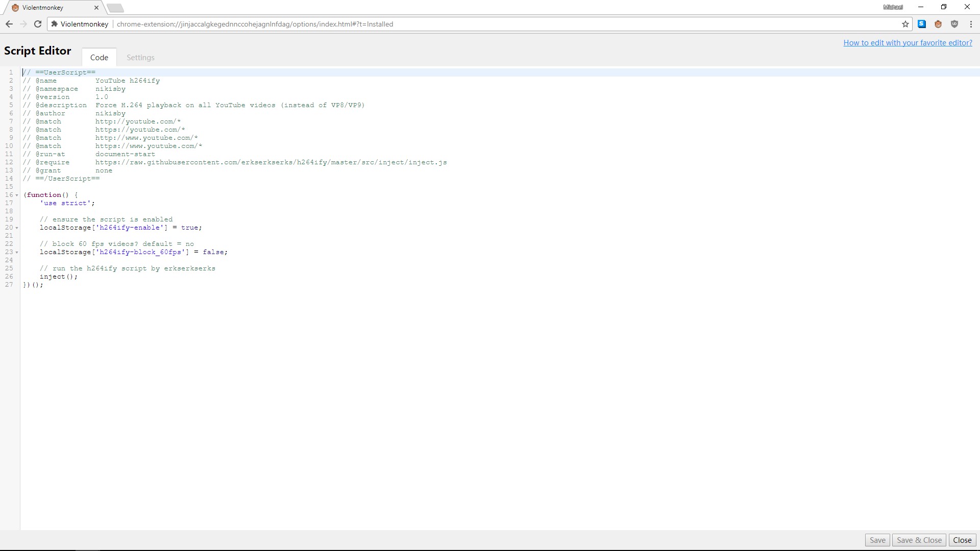980x551 pixels.
Task: Click the Michael profile name
Action: tap(893, 7)
